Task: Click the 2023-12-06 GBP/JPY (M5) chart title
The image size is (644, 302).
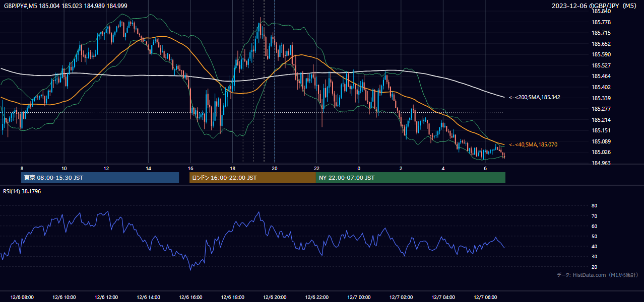Action: coord(595,6)
